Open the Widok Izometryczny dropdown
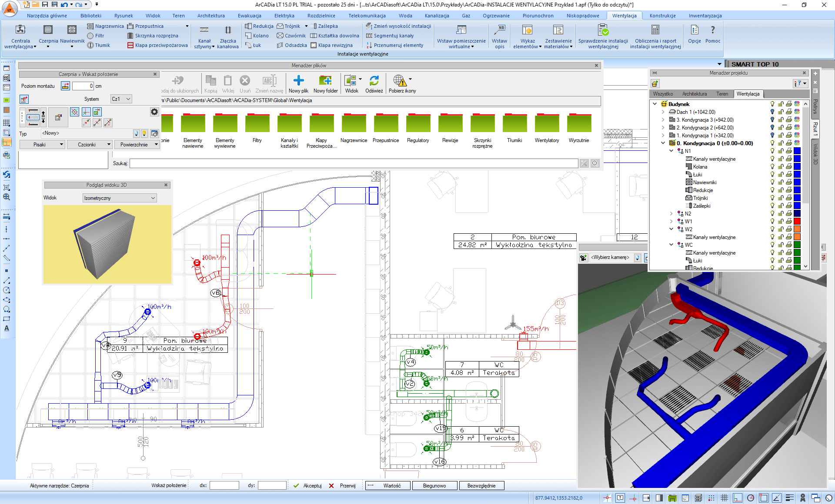This screenshot has width=835, height=504. point(120,198)
